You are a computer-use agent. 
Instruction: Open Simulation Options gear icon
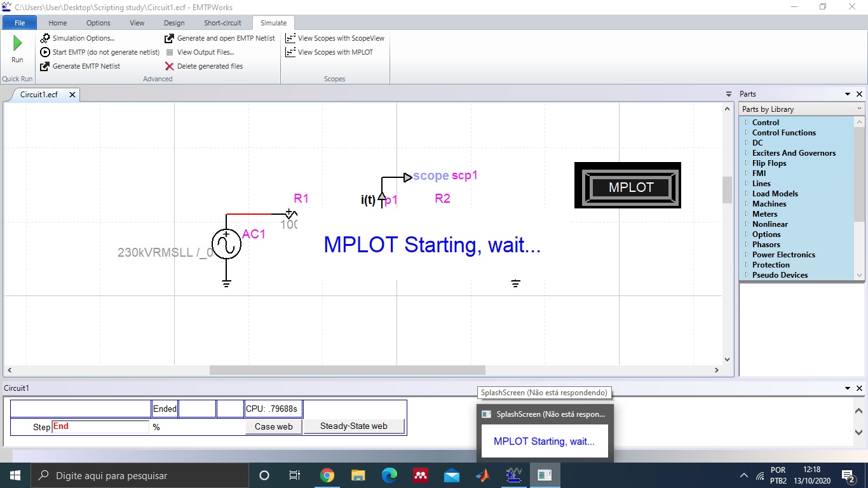(x=45, y=38)
